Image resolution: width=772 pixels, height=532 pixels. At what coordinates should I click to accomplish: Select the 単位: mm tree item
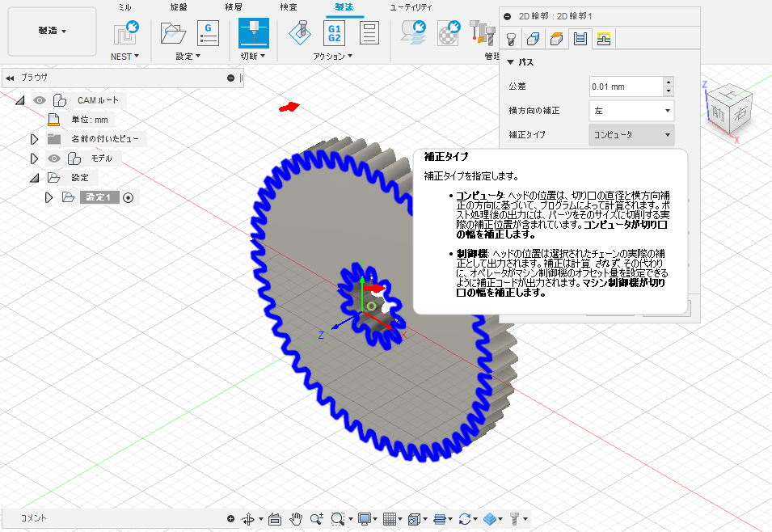(90, 120)
